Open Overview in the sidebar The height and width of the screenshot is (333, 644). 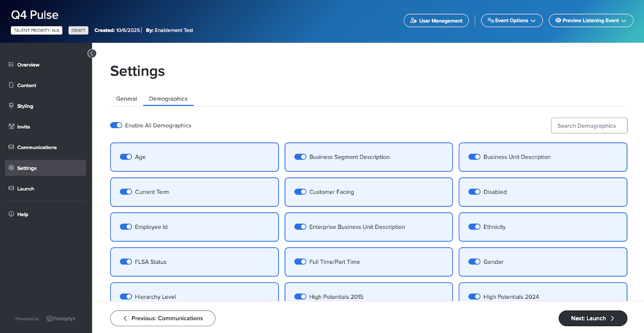coord(45,65)
